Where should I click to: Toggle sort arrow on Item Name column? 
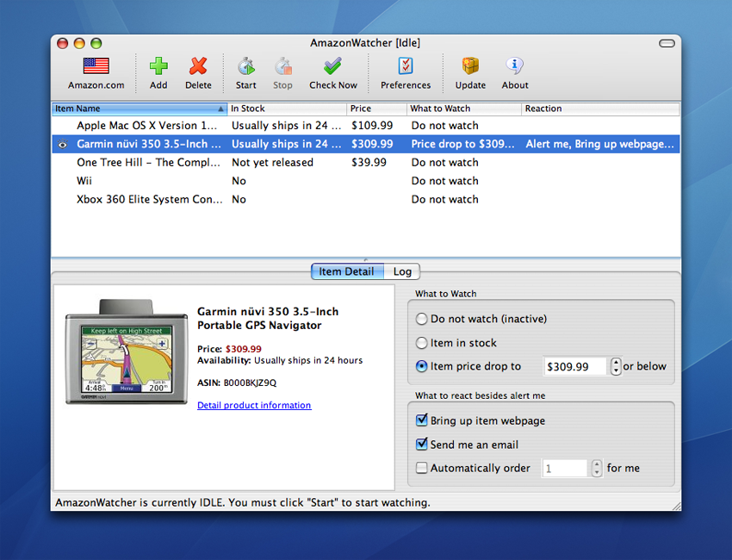point(220,109)
